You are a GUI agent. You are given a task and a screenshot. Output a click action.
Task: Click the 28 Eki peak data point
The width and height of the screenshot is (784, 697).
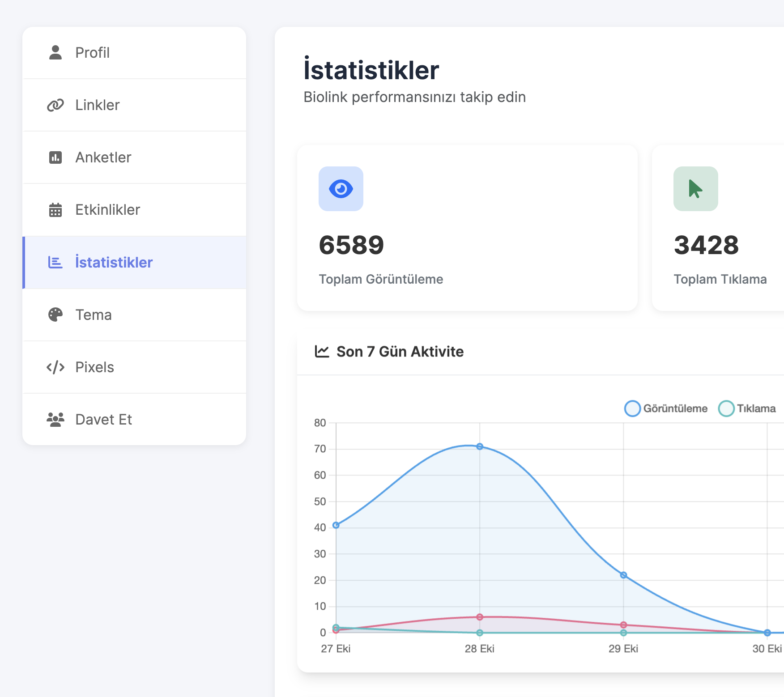pyautogui.click(x=480, y=446)
